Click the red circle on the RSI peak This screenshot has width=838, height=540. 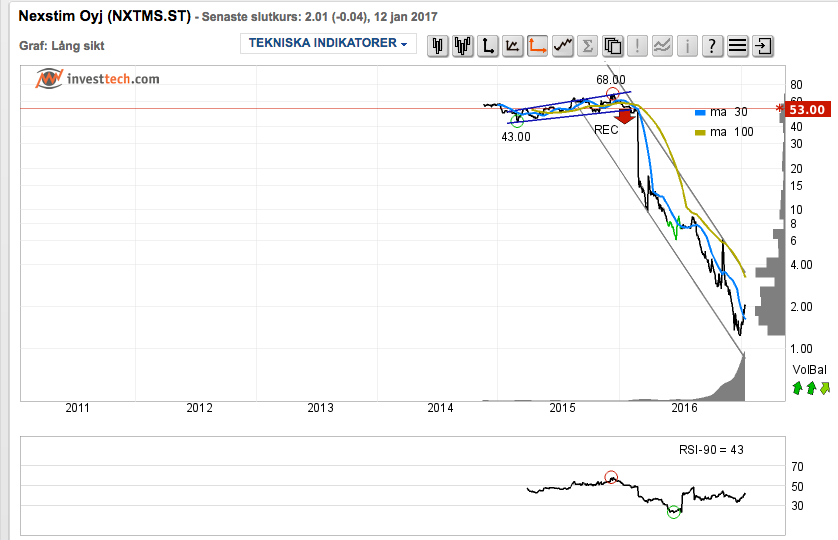[x=611, y=477]
